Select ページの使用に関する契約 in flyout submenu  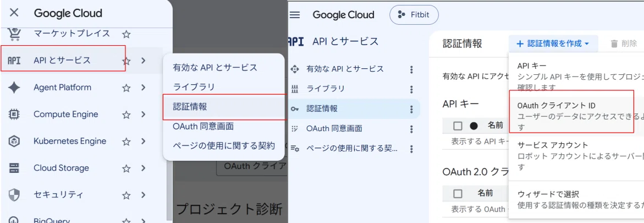[224, 146]
